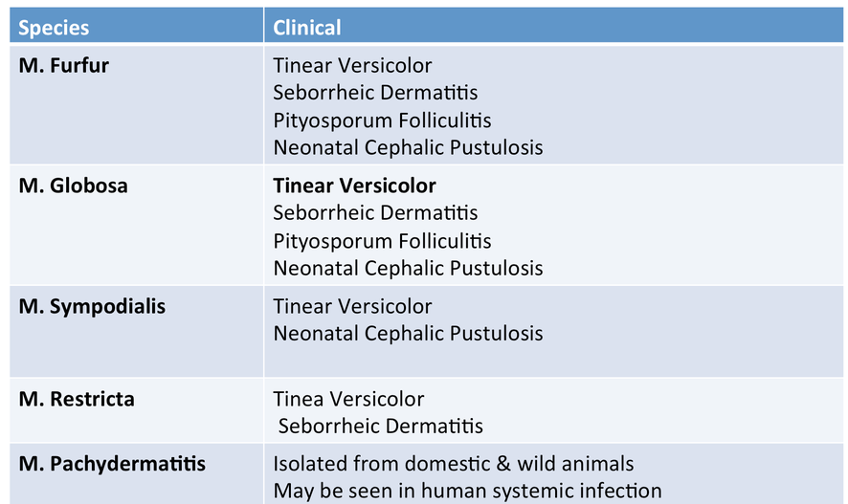Click Tinea Versicolor in M. Restricta row
This screenshot has height=504, width=848.
(348, 399)
